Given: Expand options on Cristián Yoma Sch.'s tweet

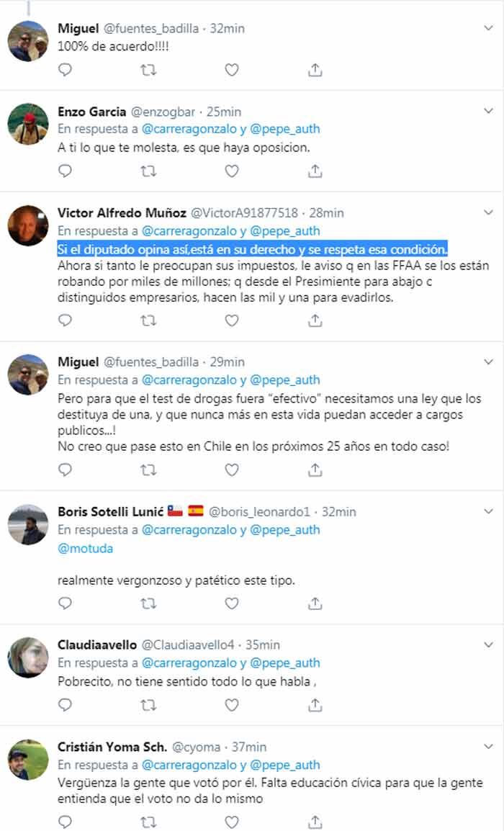Looking at the screenshot, I should [x=488, y=746].
